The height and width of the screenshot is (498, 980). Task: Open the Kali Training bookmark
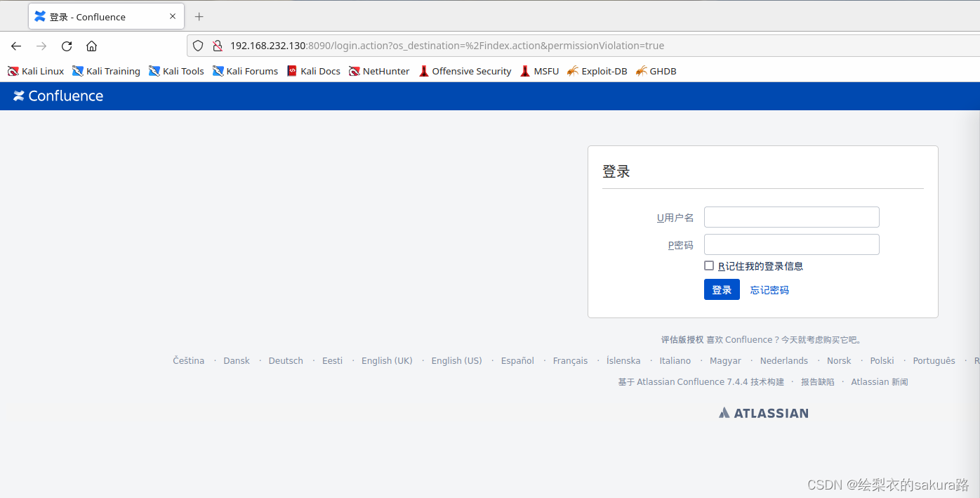click(x=107, y=71)
